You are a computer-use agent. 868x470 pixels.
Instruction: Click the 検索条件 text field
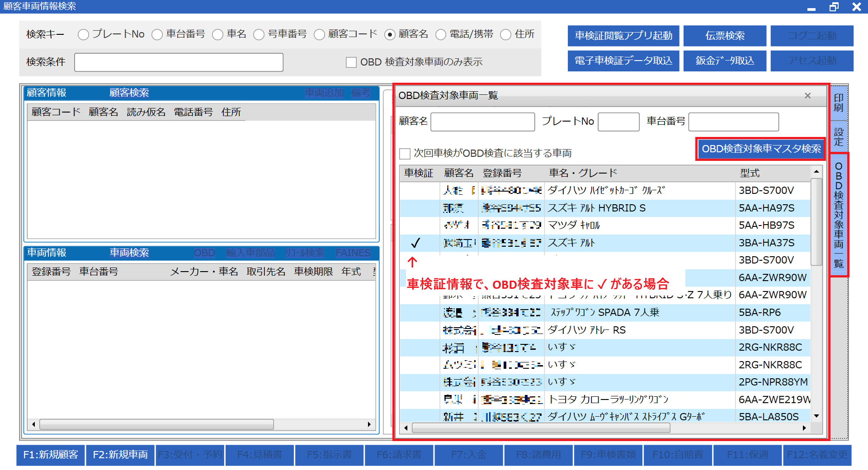pos(179,62)
